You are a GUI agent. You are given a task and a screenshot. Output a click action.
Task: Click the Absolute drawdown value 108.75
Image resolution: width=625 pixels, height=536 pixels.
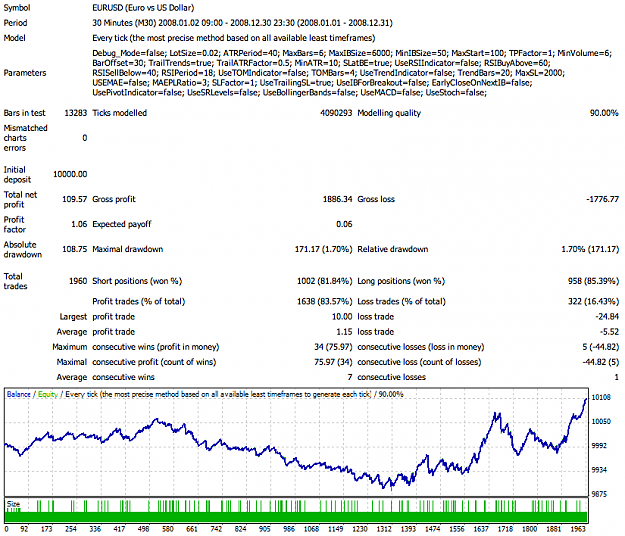coord(75,249)
